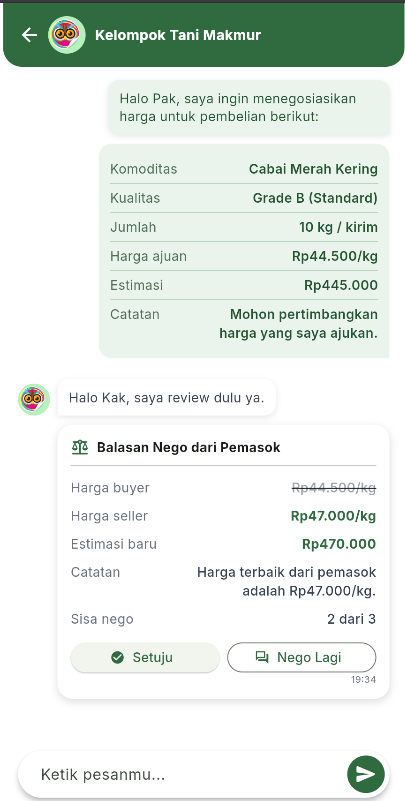
Task: Open the Kelompok Tani Makmur chat title
Action: tap(178, 35)
